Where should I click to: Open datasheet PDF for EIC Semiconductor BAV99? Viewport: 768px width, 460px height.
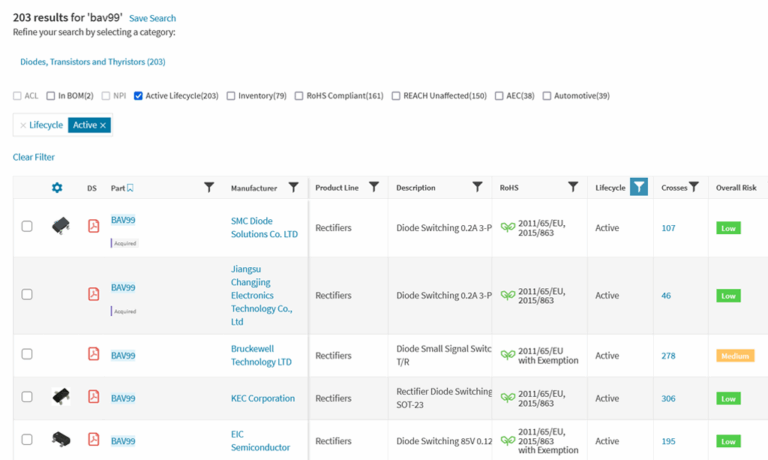94,439
